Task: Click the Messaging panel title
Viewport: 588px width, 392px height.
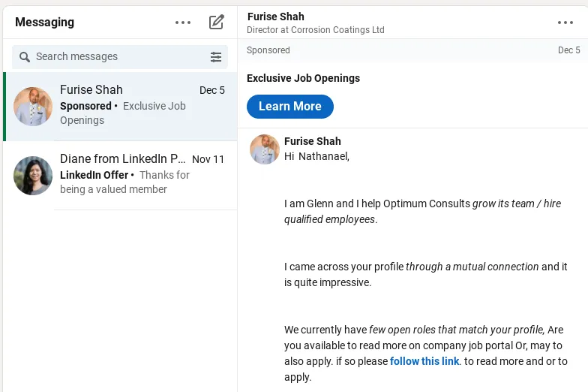Action: pyautogui.click(x=45, y=23)
